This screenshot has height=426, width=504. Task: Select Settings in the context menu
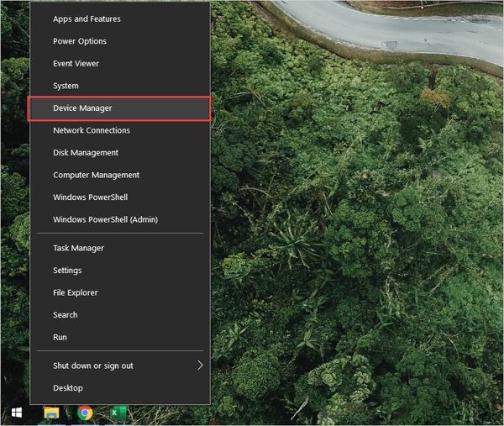67,271
